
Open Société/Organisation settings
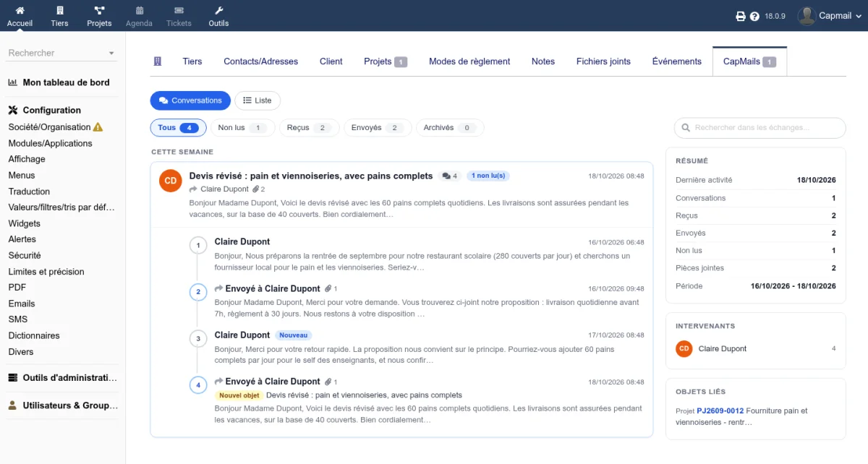49,127
